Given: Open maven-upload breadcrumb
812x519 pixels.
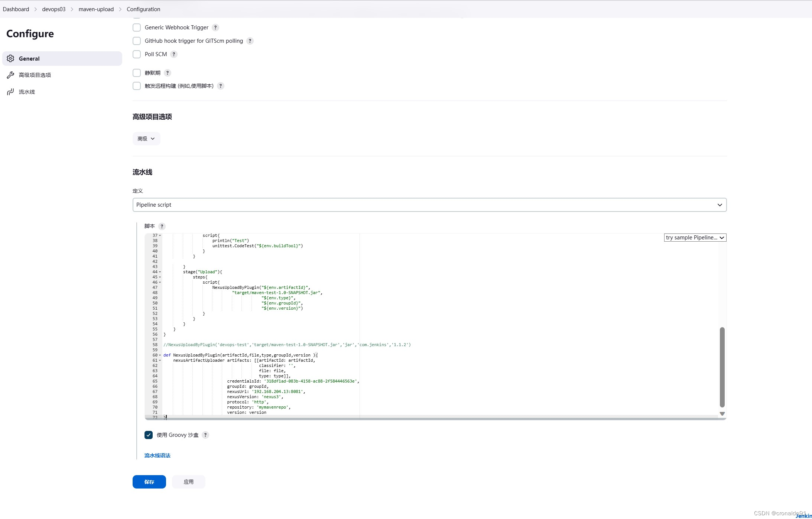Looking at the screenshot, I should [x=96, y=9].
